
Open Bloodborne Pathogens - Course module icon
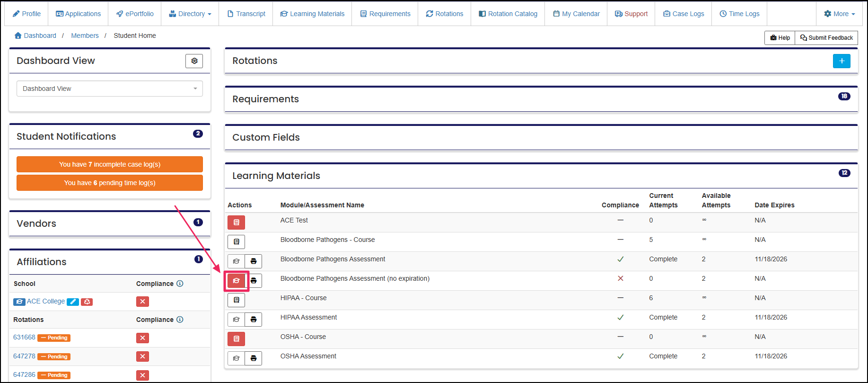pos(236,242)
